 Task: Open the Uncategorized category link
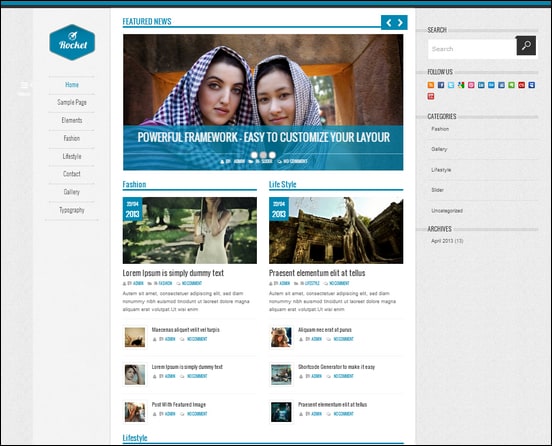tap(447, 211)
